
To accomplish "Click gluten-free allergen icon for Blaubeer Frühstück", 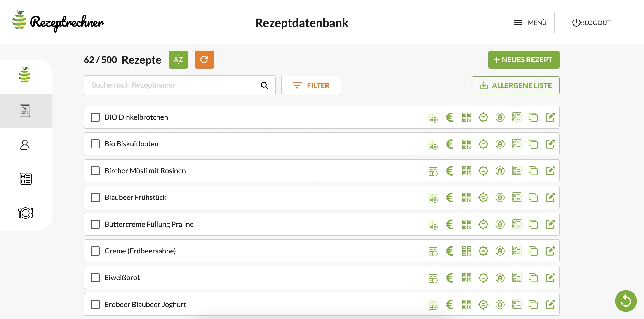I will point(500,197).
